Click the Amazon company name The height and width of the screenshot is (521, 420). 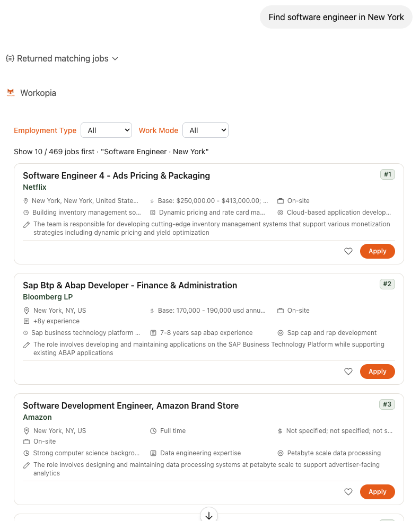37,417
